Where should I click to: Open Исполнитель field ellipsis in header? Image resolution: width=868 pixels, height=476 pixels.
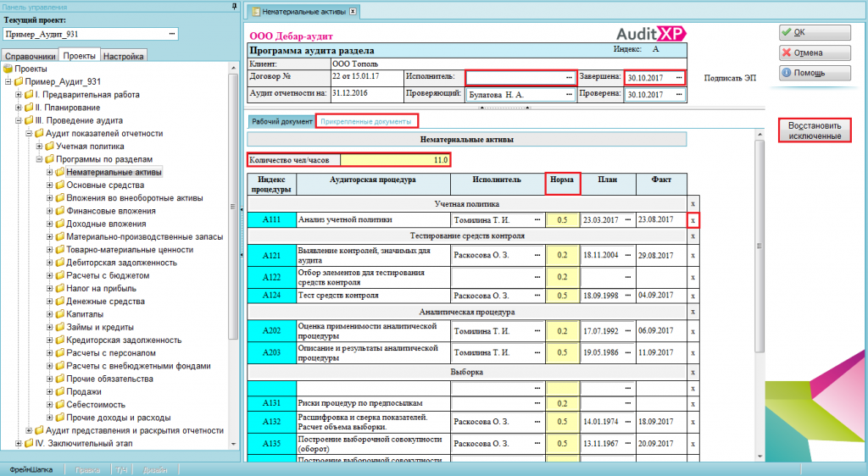click(x=569, y=77)
